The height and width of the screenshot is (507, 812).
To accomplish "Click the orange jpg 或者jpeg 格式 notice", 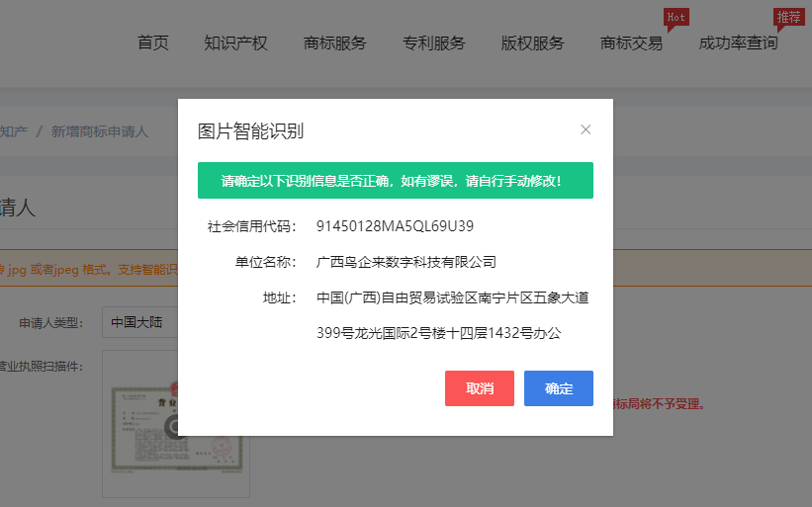I will tap(89, 270).
